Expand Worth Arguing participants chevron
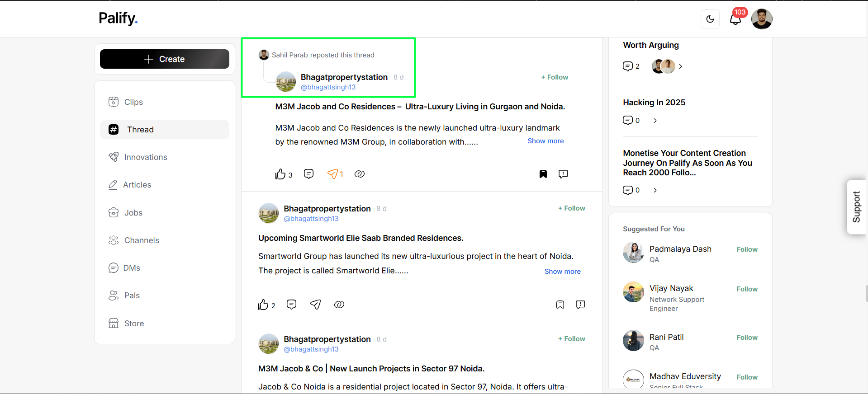Image resolution: width=868 pixels, height=394 pixels. pos(681,66)
